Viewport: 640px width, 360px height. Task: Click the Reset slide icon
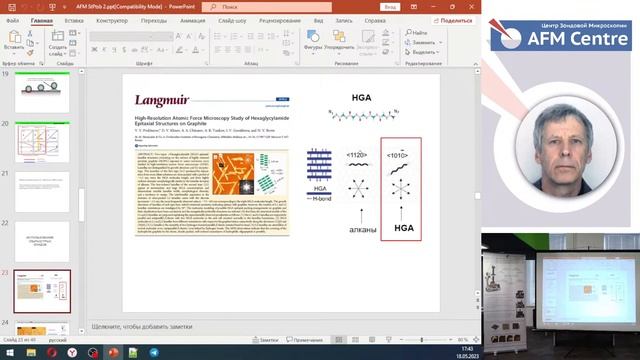point(73,43)
